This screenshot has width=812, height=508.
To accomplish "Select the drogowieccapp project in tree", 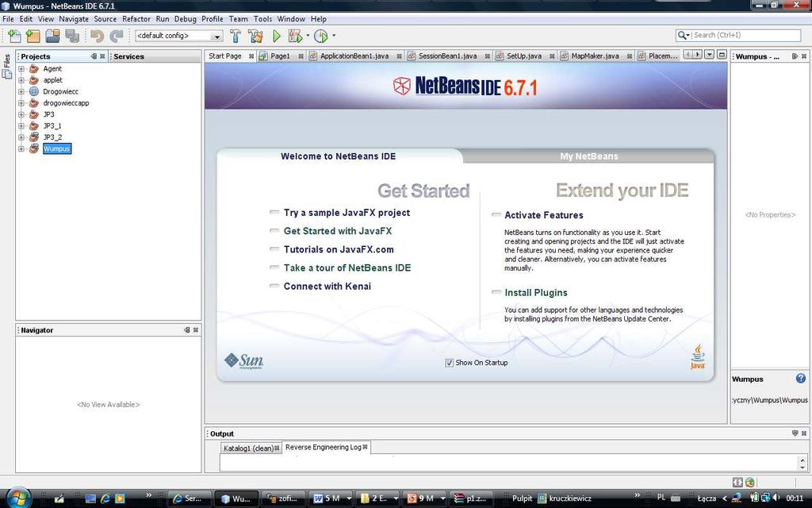I will [66, 102].
